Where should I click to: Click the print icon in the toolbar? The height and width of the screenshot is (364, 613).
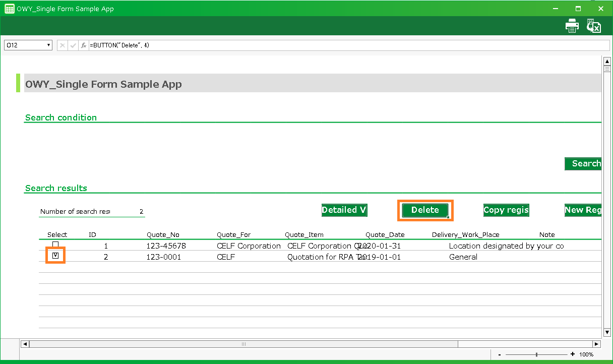pyautogui.click(x=572, y=26)
